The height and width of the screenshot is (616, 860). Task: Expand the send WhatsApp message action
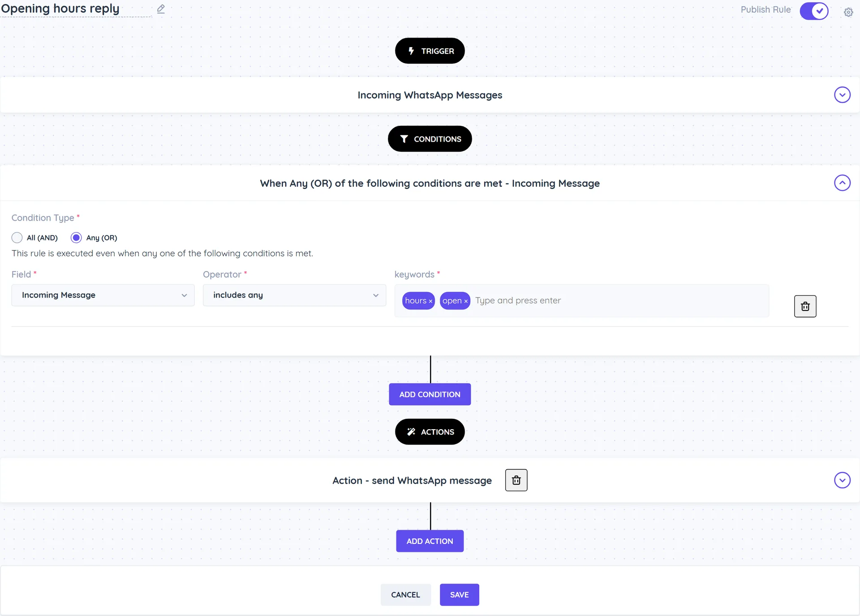pos(842,480)
